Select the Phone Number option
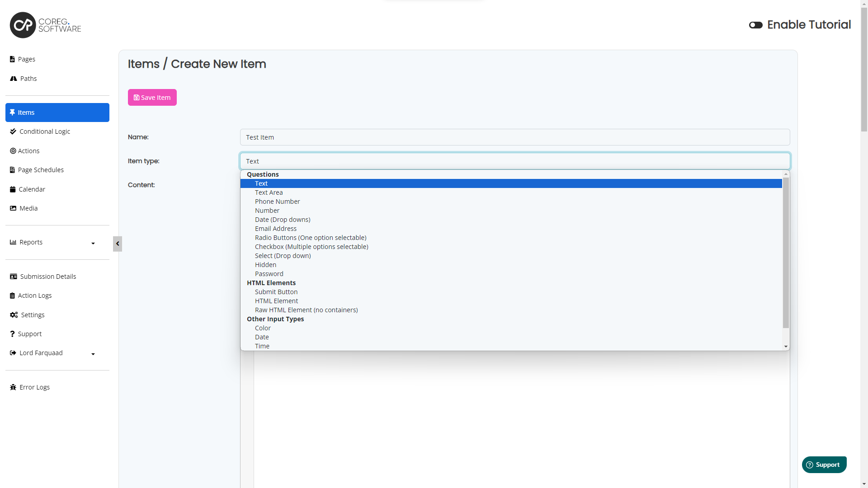The height and width of the screenshot is (488, 868). [277, 202]
